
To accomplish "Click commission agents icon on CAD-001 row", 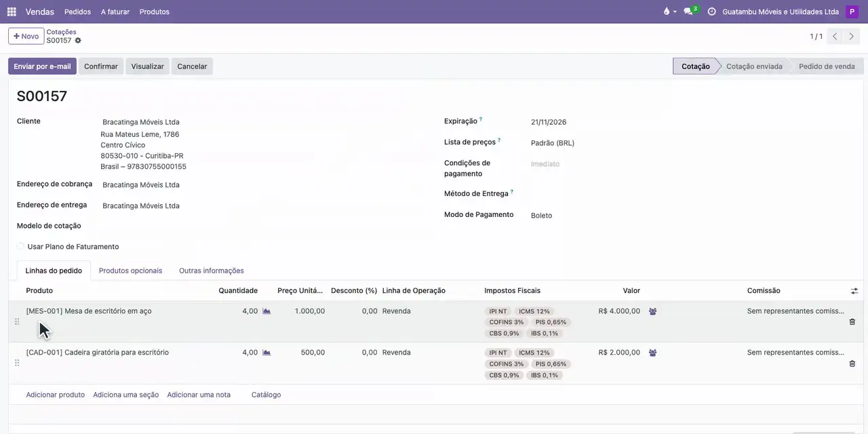I will click(652, 353).
